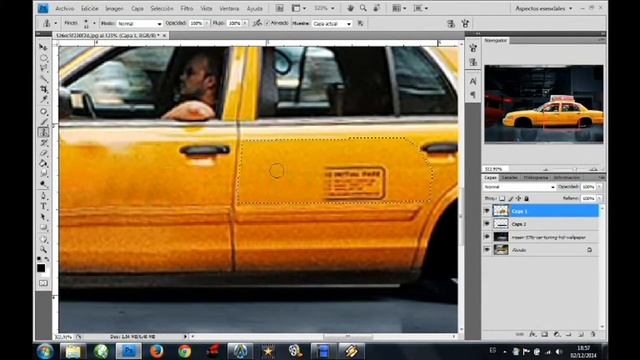Viewport: 640px width, 360px height.
Task: Select the Eraser tool
Action: [x=43, y=153]
